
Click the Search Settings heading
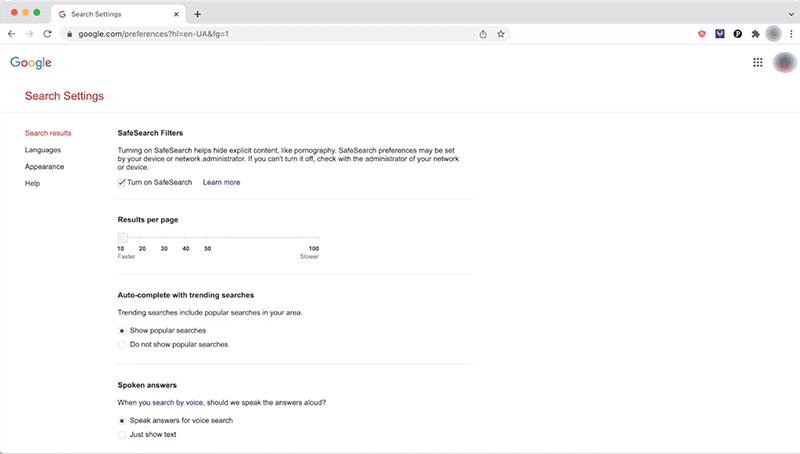(x=64, y=96)
